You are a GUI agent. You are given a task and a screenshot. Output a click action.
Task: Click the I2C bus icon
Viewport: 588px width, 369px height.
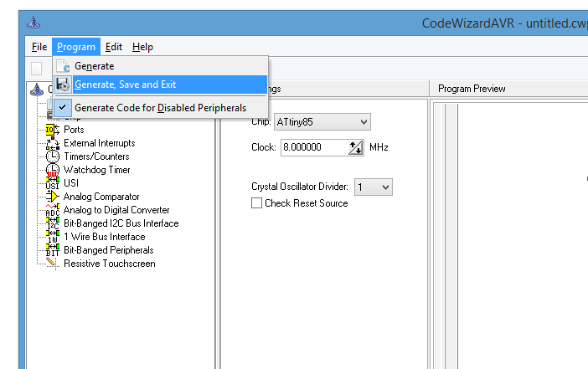pos(53,223)
